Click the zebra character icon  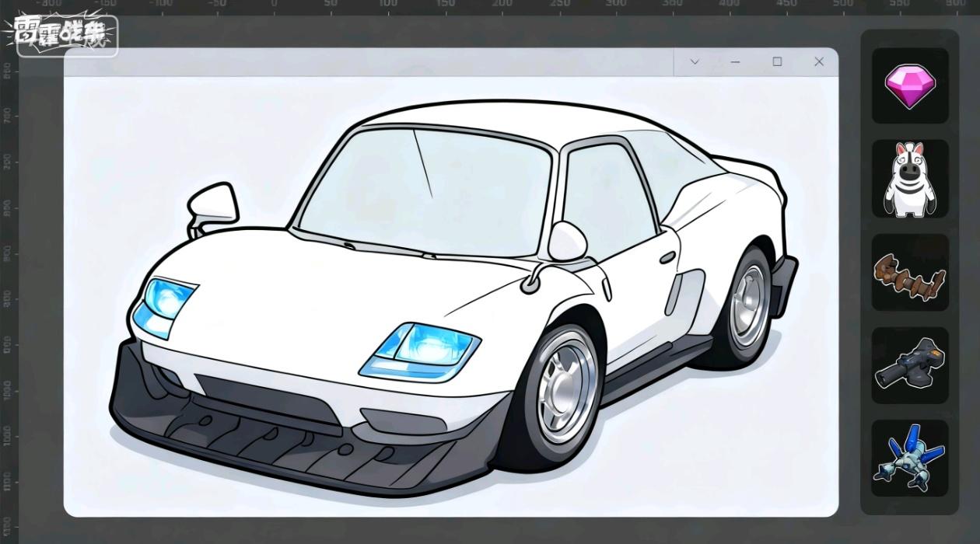(x=909, y=179)
